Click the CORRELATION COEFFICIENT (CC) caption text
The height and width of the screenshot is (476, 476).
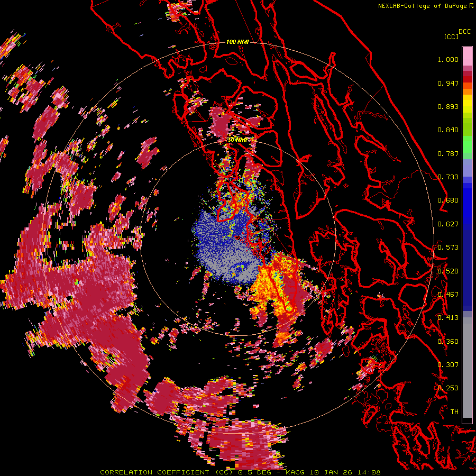pos(166,472)
